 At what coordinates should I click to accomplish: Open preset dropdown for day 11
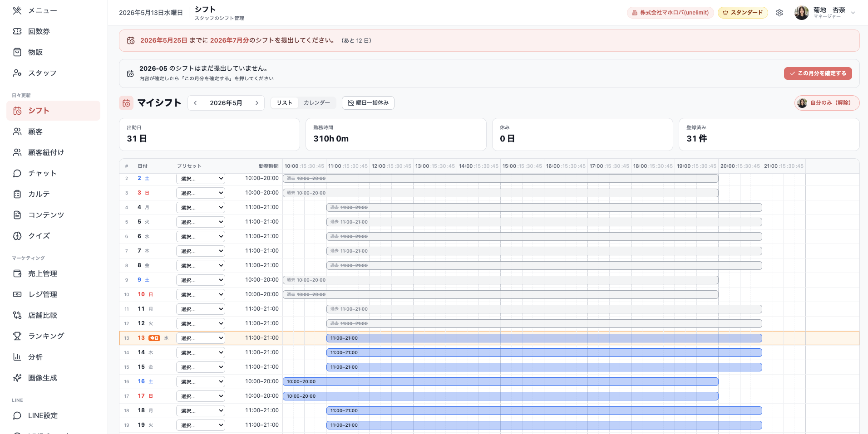pyautogui.click(x=201, y=309)
